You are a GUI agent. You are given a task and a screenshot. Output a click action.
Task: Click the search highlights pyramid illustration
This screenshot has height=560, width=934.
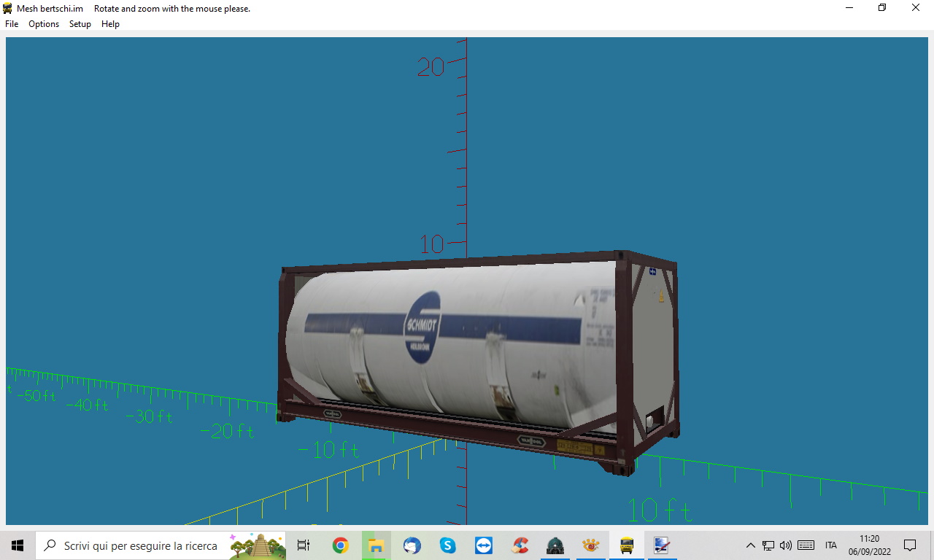[x=257, y=545]
